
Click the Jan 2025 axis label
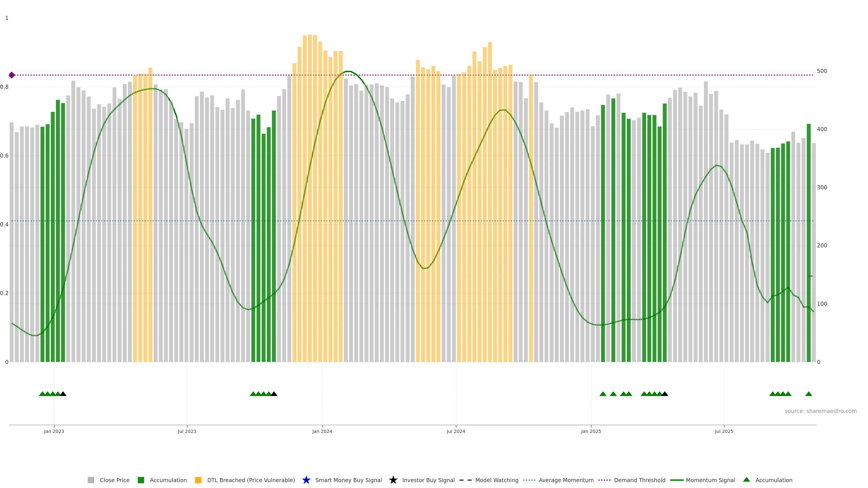(x=591, y=432)
